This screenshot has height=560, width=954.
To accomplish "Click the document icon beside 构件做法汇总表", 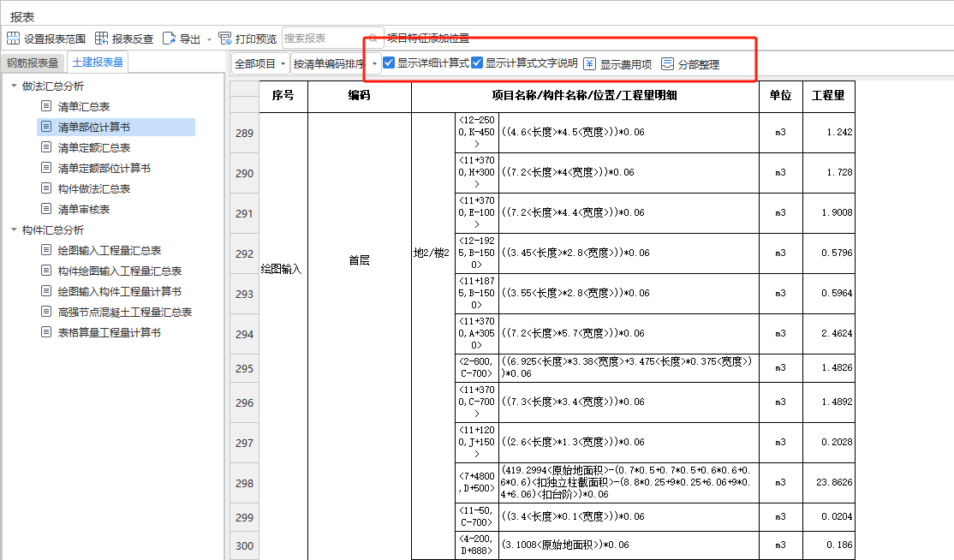I will [46, 188].
